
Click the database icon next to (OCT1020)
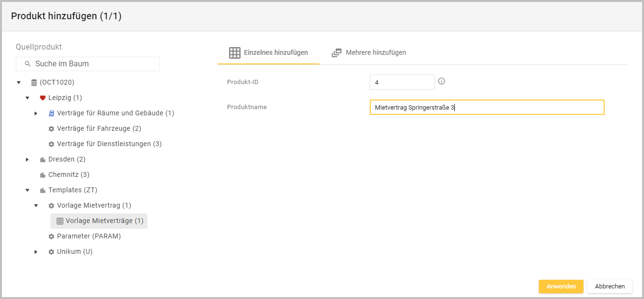click(x=34, y=83)
